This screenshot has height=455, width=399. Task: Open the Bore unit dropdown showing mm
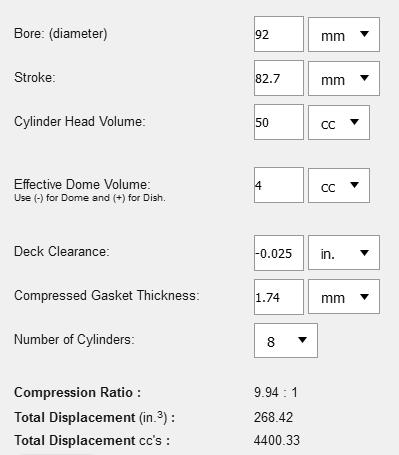344,34
